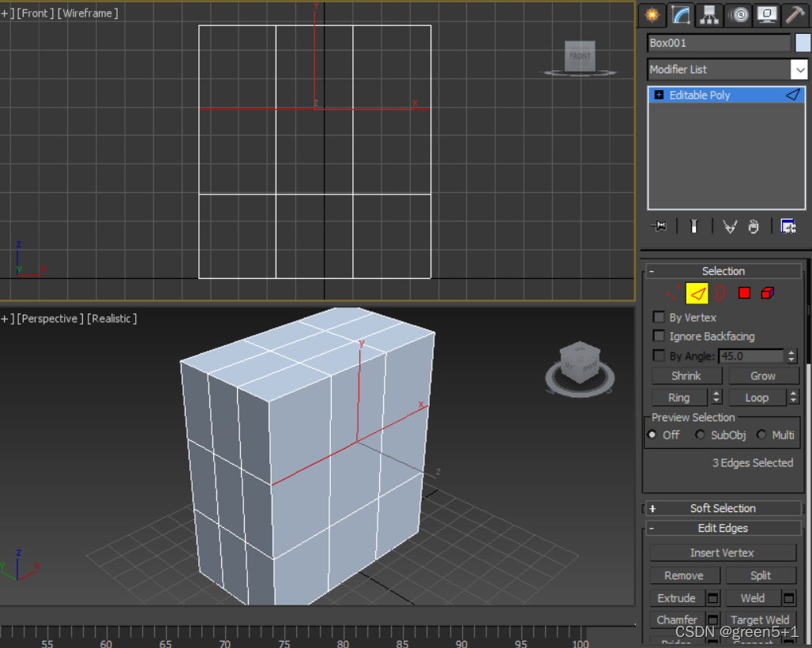Select Multi preview selection radio
This screenshot has width=812, height=648.
(761, 435)
